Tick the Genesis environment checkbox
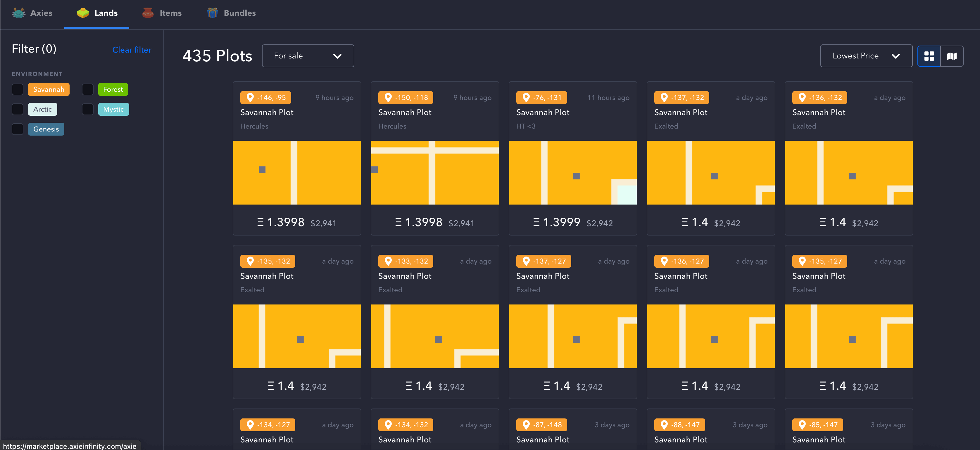 click(18, 129)
